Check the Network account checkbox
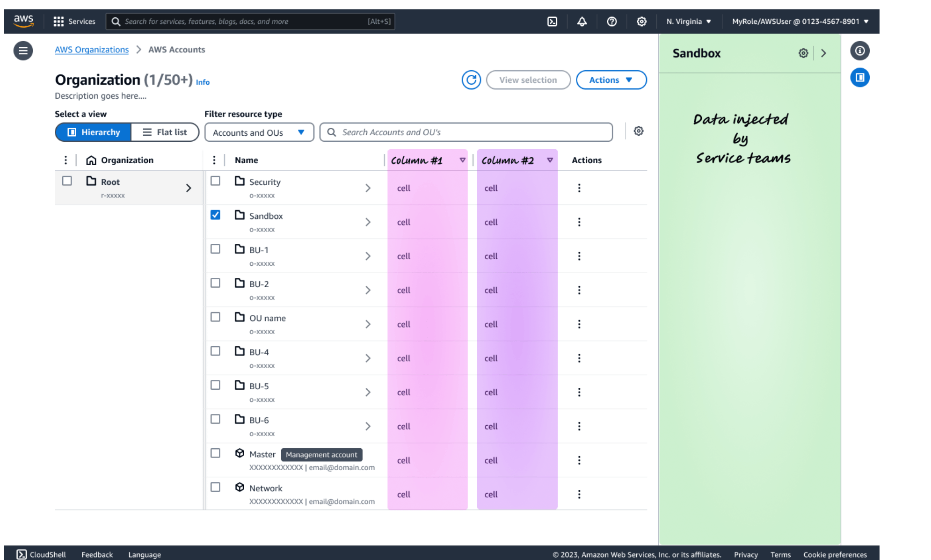 tap(215, 487)
